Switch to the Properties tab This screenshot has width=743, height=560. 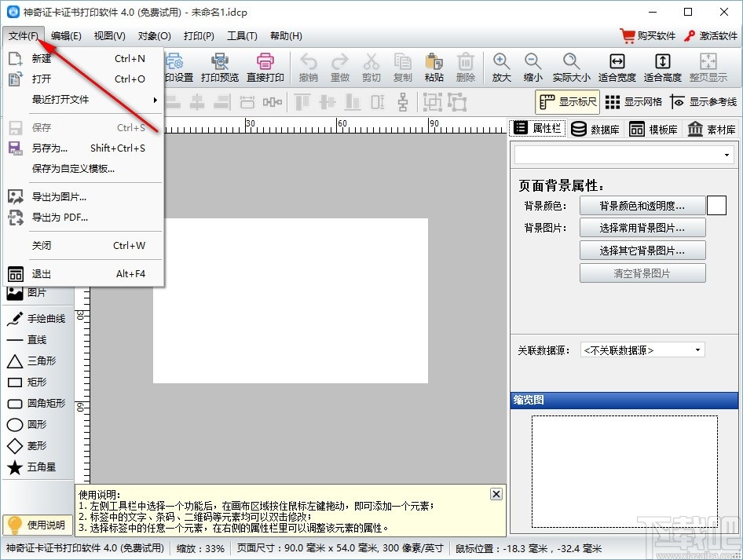point(537,128)
